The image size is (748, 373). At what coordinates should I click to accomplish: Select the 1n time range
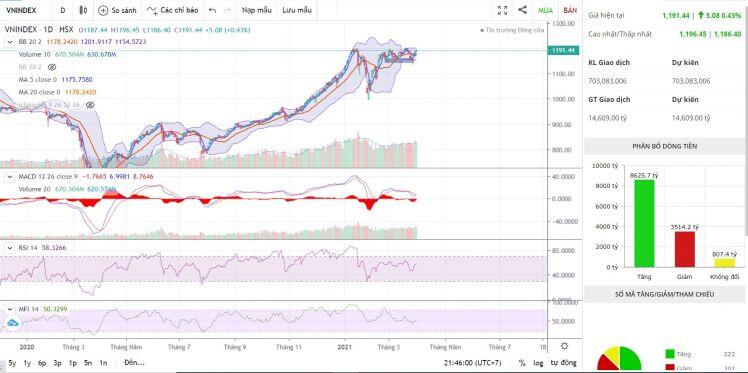(103, 363)
